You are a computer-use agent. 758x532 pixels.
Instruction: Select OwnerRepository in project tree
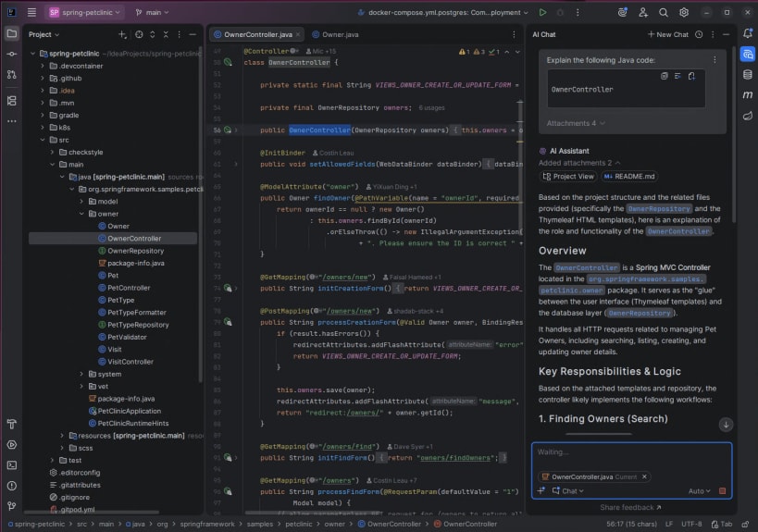pos(135,251)
